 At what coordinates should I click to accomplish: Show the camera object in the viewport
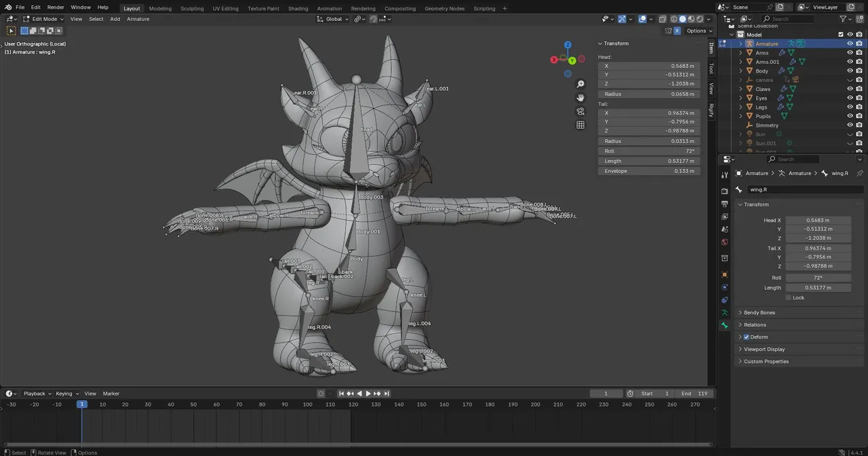click(x=850, y=80)
